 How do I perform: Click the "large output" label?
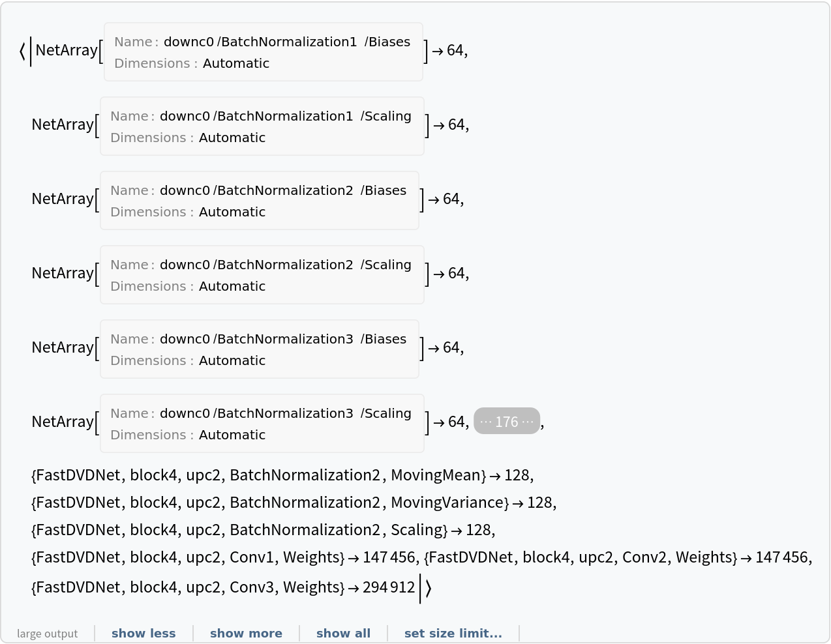47,634
